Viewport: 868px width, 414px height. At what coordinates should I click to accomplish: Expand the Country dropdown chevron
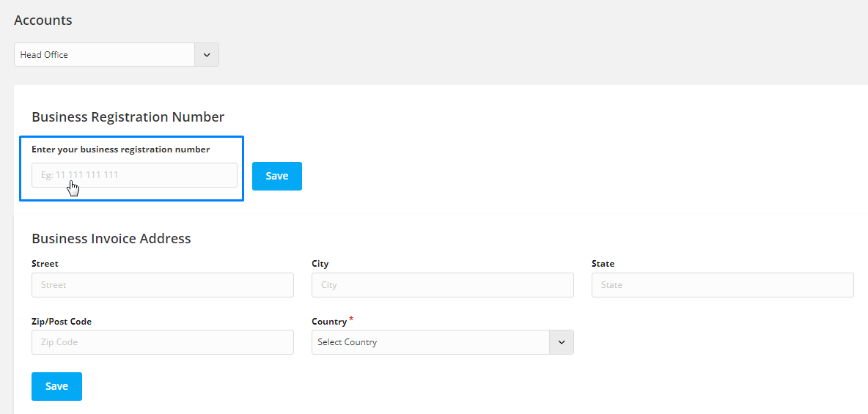tap(562, 342)
